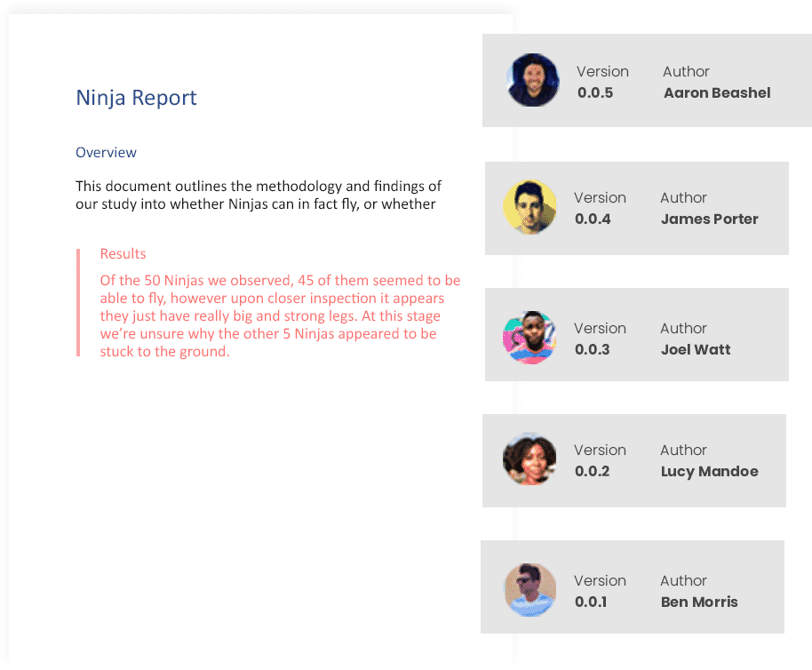Click author name Ben Morris
The height and width of the screenshot is (670, 812).
(x=699, y=602)
